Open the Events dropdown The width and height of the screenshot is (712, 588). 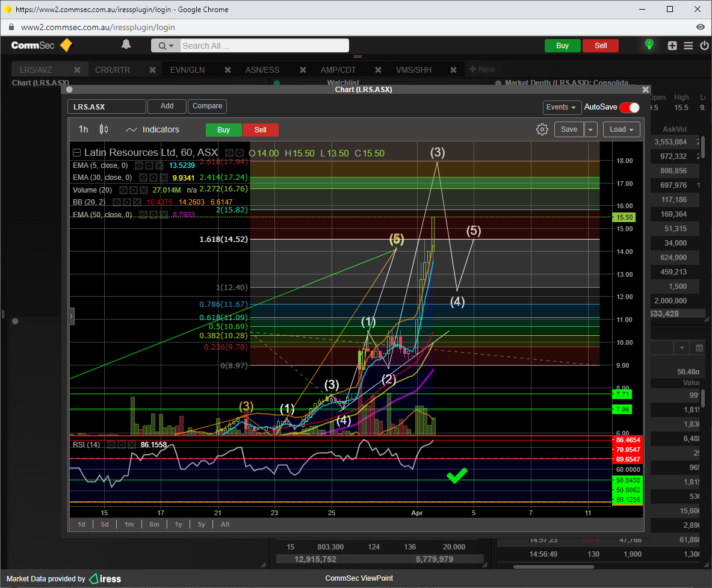point(562,107)
